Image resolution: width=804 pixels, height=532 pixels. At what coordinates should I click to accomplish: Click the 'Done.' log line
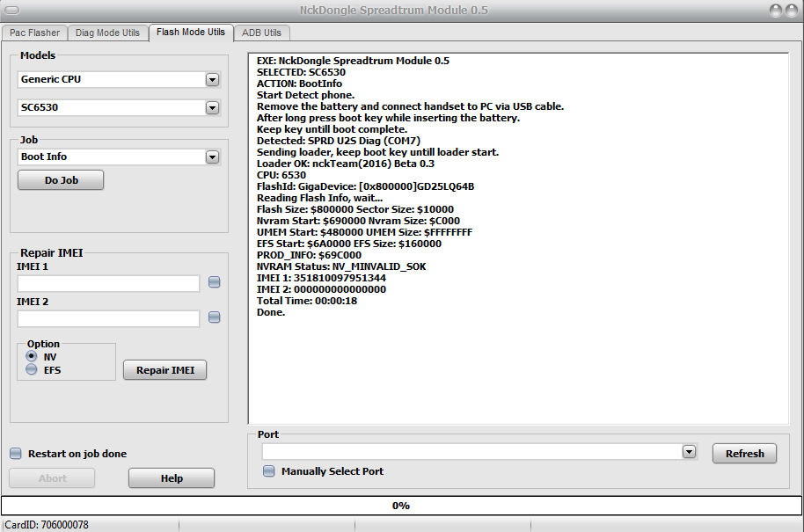click(271, 312)
